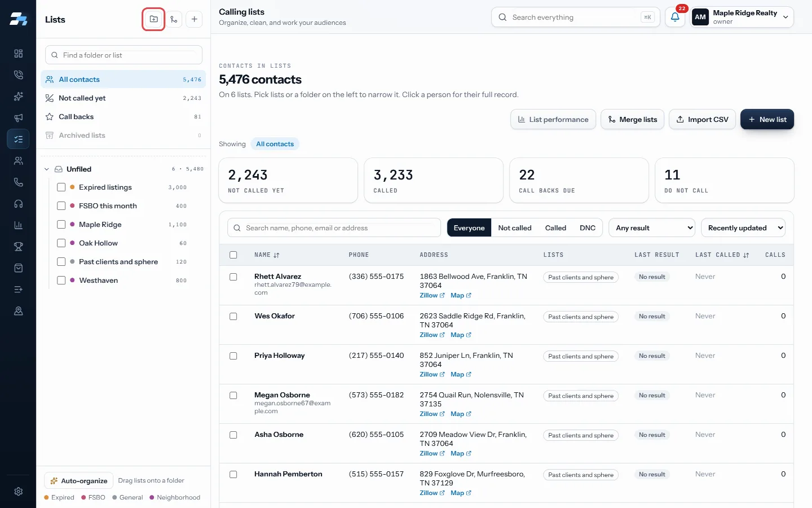
Task: Open settings gear in left sidebar
Action: 18,492
